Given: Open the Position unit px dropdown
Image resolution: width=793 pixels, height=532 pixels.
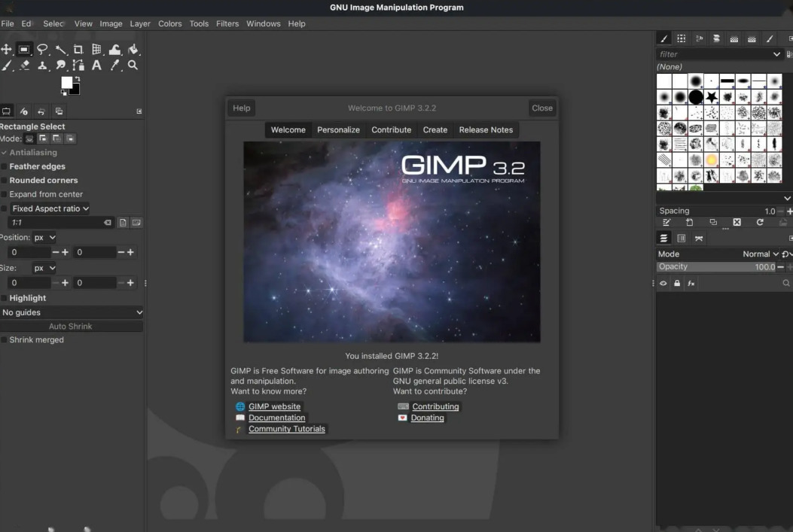Looking at the screenshot, I should tap(44, 238).
